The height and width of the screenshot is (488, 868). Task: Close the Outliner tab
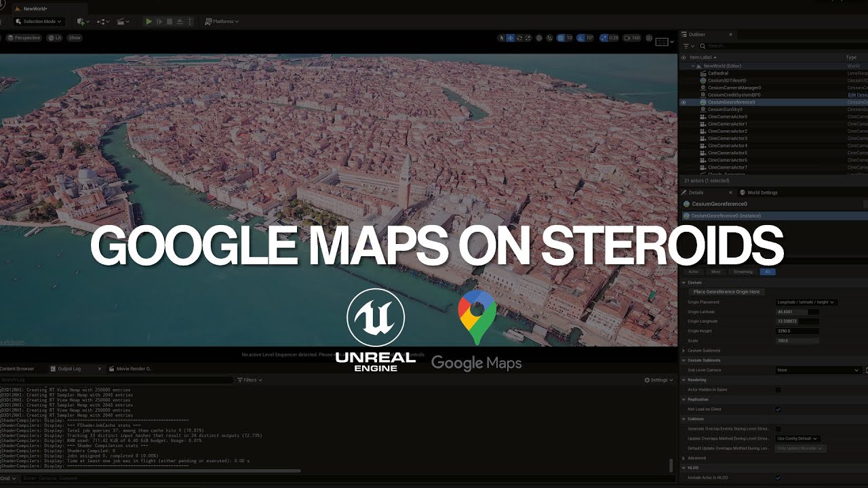[x=730, y=35]
